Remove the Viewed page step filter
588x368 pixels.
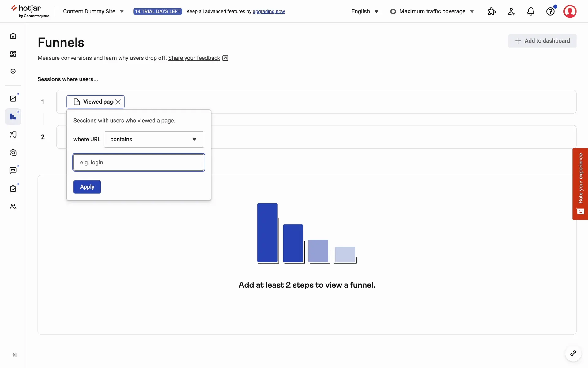118,102
